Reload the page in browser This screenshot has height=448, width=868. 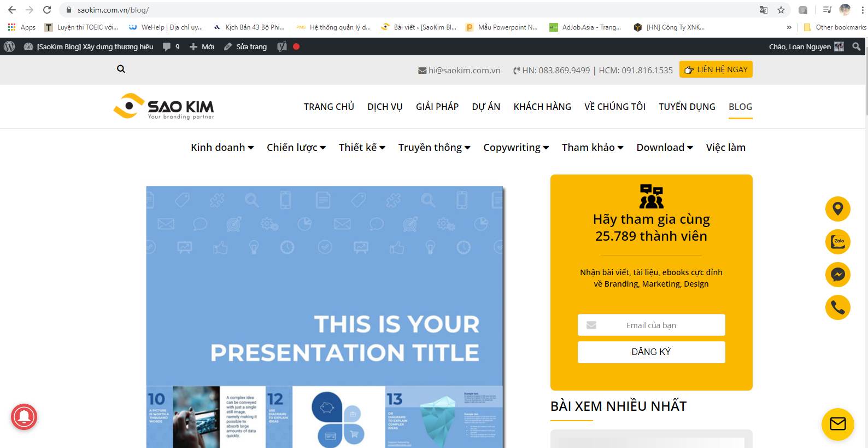click(x=47, y=10)
